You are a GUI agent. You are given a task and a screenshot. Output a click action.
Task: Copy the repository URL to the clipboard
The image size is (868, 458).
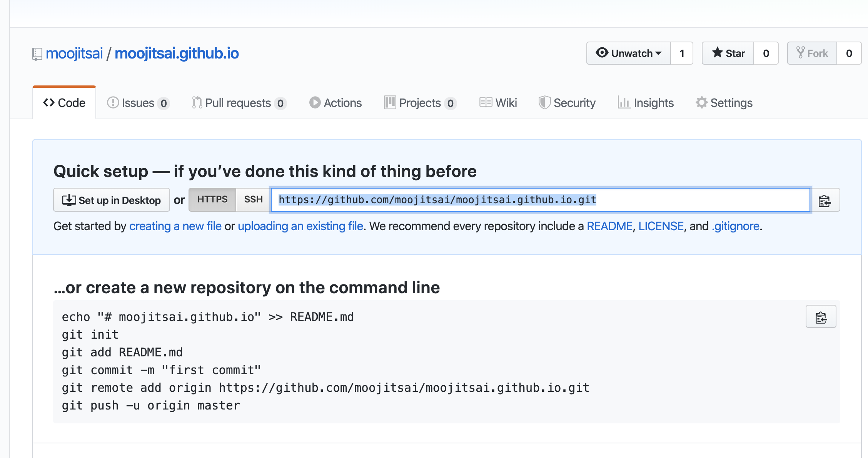[x=825, y=200]
